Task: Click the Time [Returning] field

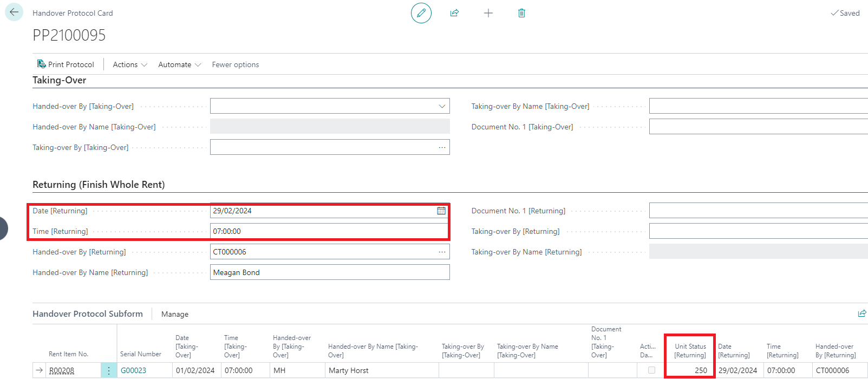Action: pyautogui.click(x=325, y=232)
